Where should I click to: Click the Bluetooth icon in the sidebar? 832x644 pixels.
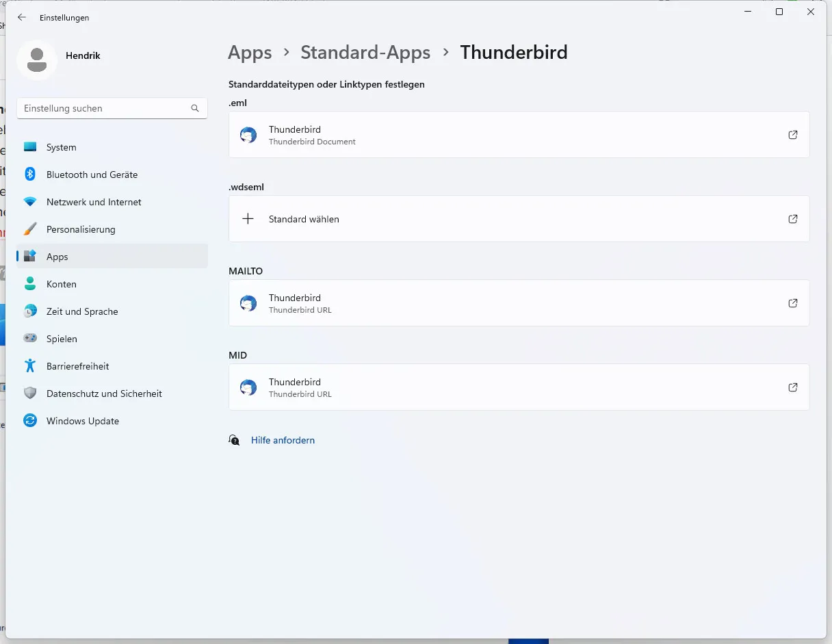[30, 175]
